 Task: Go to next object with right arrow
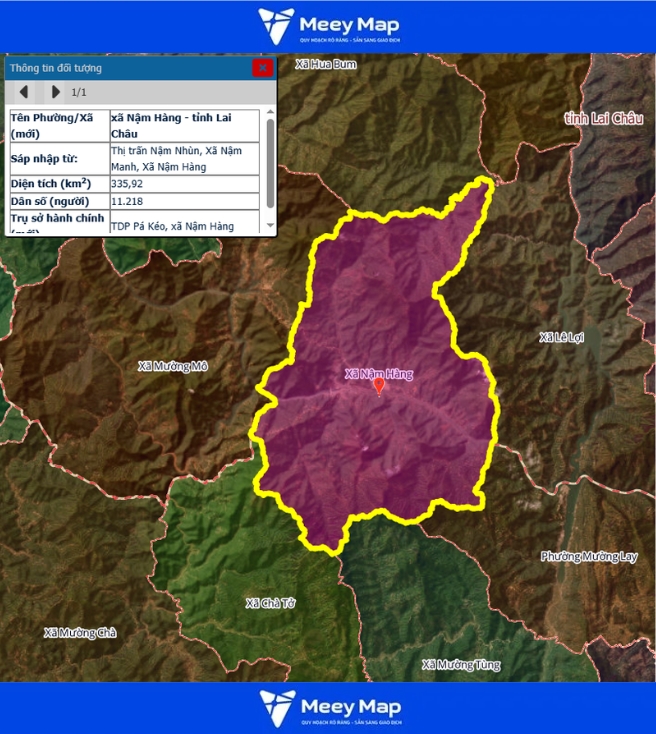pyautogui.click(x=55, y=92)
